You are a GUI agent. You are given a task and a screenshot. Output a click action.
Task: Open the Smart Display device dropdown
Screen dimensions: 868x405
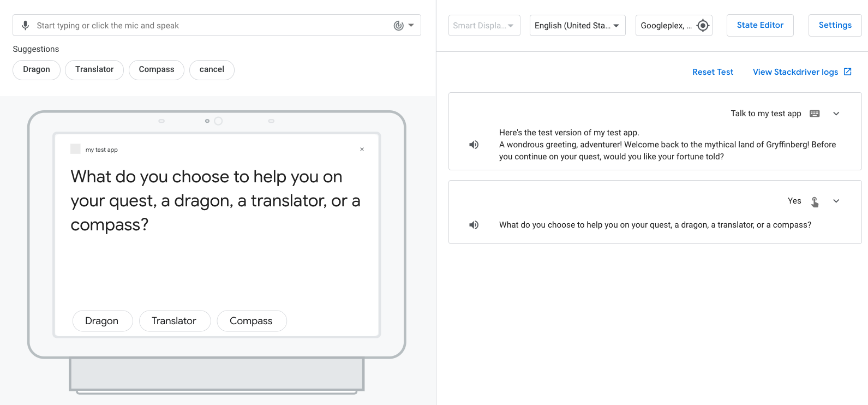484,26
